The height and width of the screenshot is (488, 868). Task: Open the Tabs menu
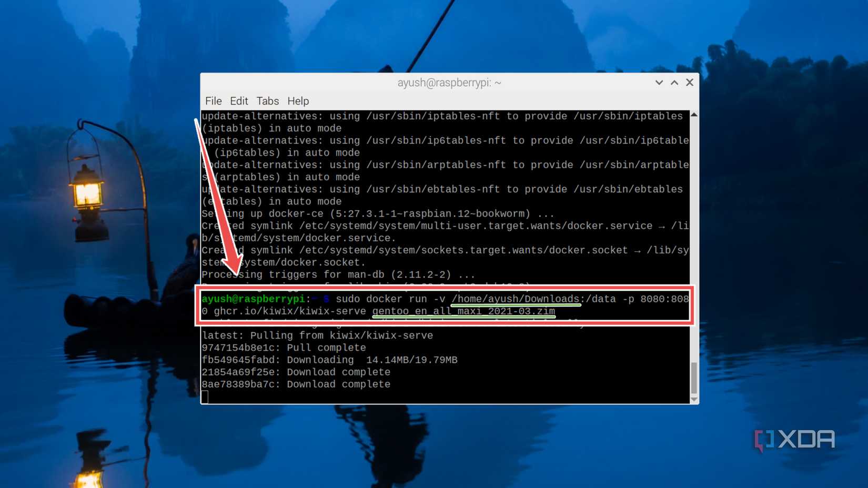coord(268,101)
